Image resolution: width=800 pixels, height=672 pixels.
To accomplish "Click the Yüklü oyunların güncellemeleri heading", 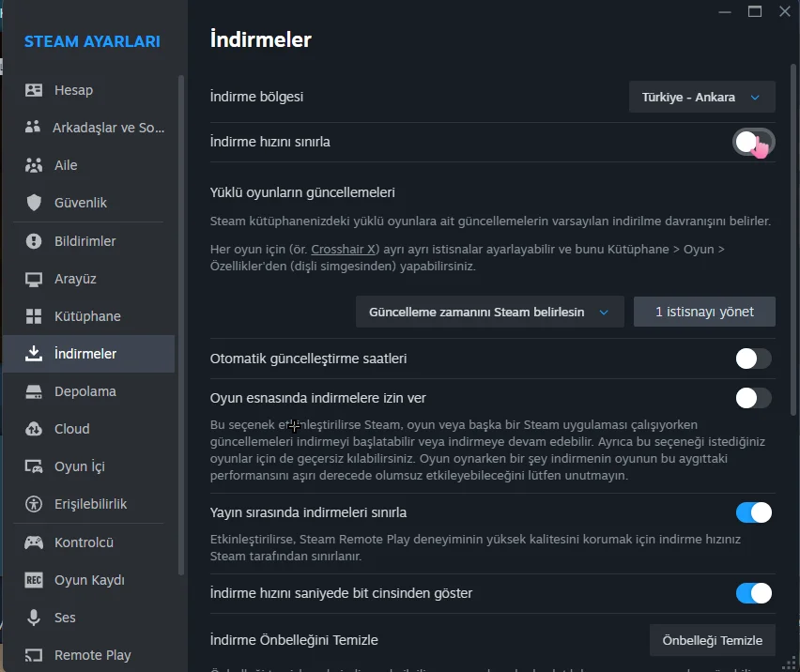I will tap(302, 192).
